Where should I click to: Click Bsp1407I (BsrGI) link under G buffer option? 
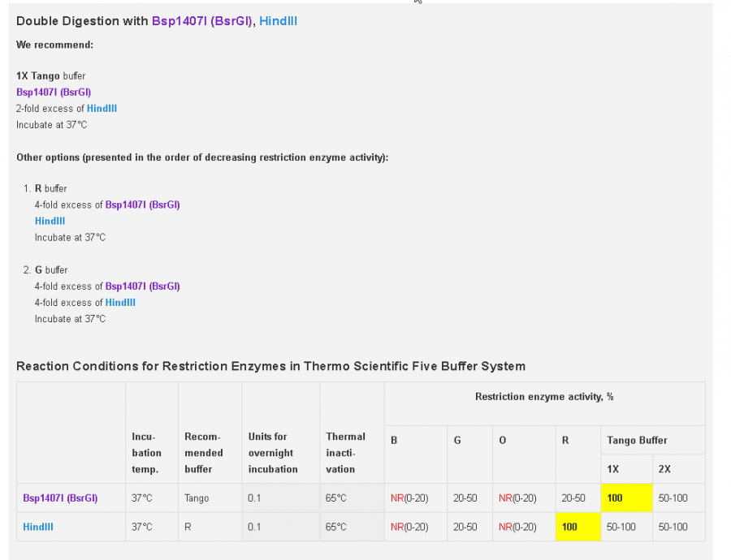(142, 286)
